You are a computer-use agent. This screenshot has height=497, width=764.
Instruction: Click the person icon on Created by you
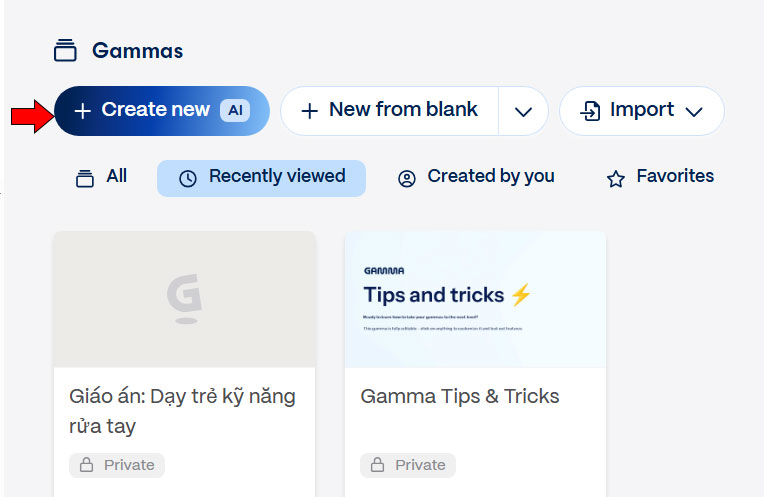coord(407,178)
